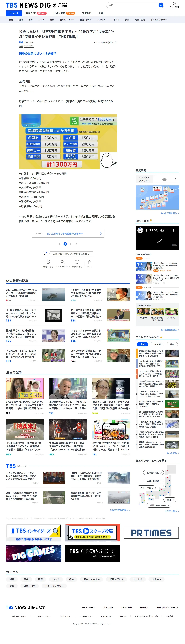Open the エリア設定 location pin icon

click(174, 3)
